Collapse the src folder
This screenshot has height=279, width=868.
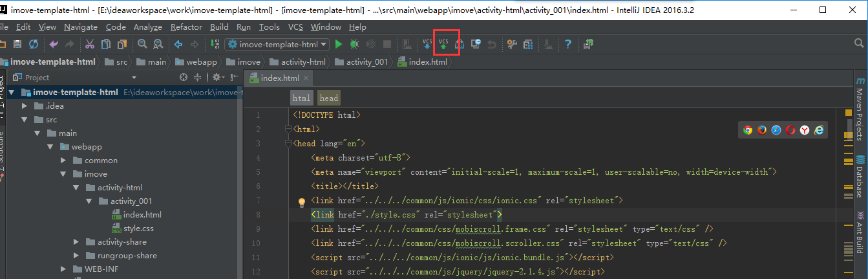25,120
